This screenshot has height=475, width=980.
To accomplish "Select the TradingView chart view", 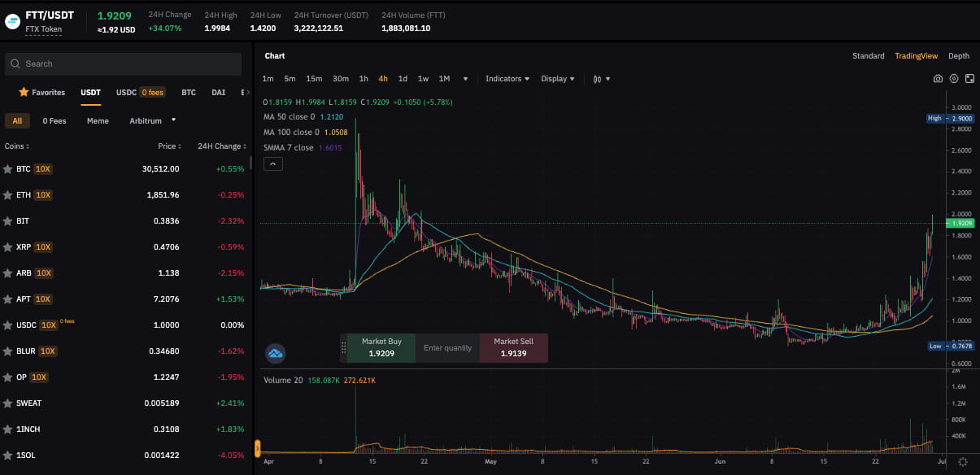I will click(x=916, y=56).
